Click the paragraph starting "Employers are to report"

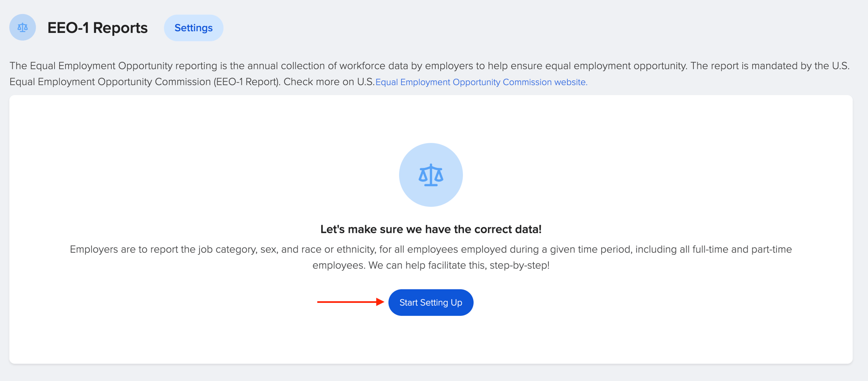[x=431, y=257]
